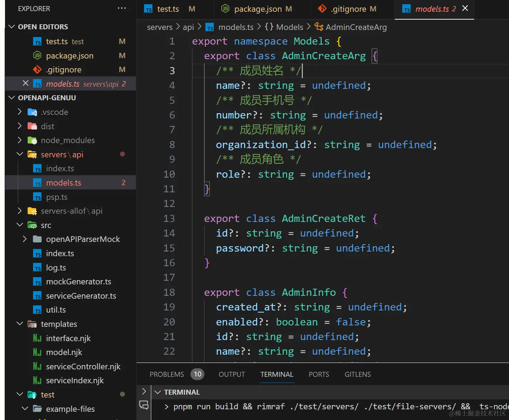The height and width of the screenshot is (420, 509).
Task: Click the package.json tab file icon
Action: click(x=225, y=9)
